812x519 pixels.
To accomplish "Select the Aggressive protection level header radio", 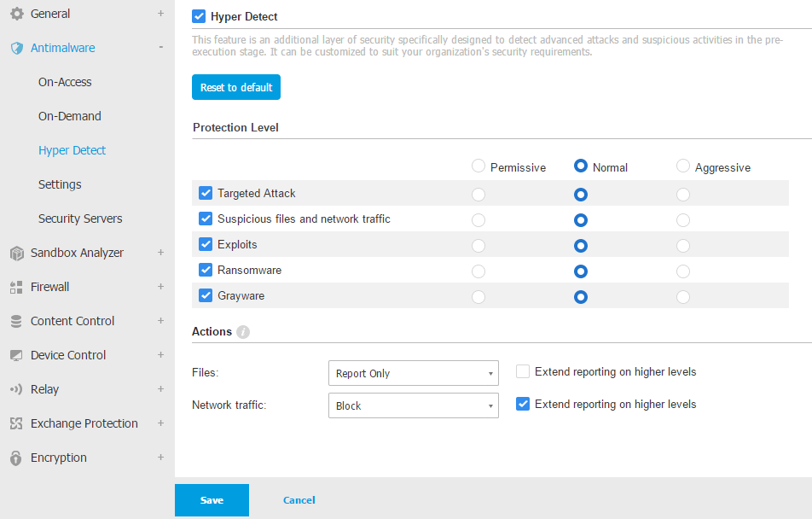I will (683, 166).
